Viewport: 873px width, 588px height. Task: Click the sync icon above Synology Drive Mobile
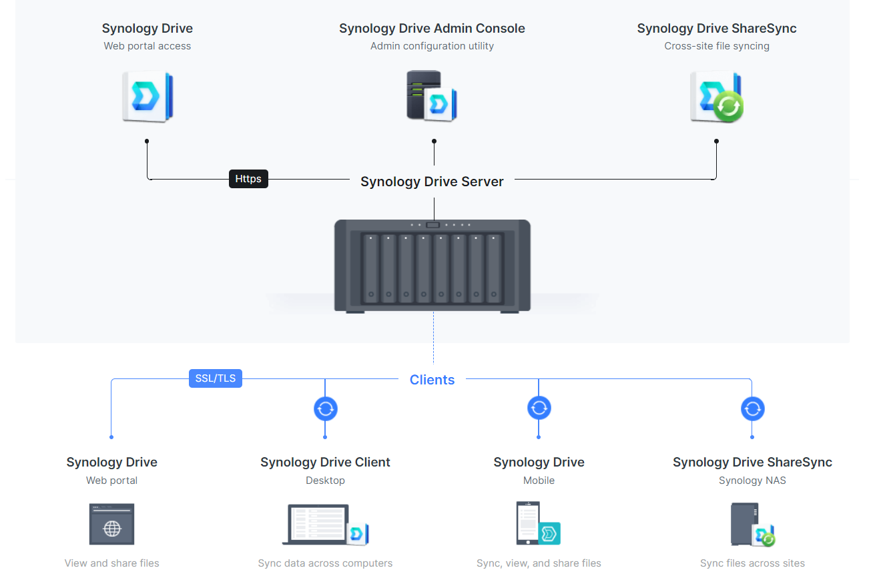539,408
